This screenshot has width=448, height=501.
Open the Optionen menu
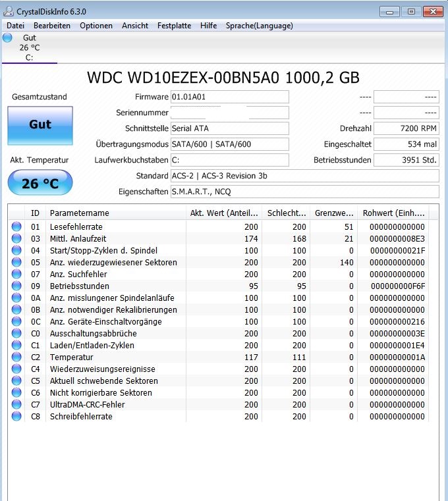[x=96, y=26]
